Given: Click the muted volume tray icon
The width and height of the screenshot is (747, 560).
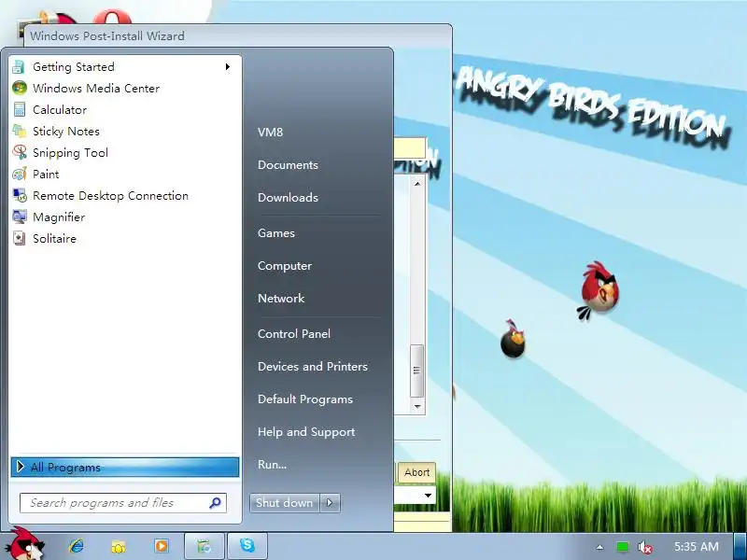Looking at the screenshot, I should [x=644, y=547].
